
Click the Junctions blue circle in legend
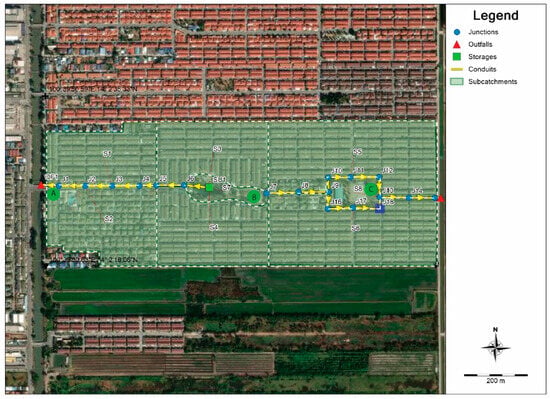(x=457, y=32)
